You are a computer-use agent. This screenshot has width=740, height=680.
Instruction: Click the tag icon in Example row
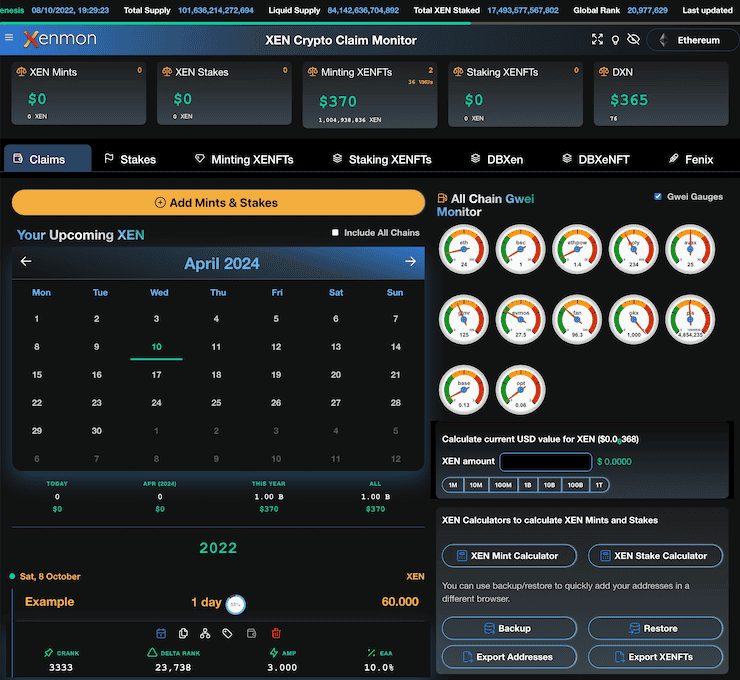click(x=228, y=633)
